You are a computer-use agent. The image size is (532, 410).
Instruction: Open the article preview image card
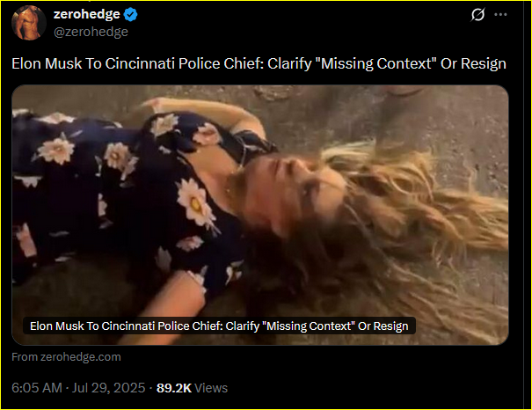pyautogui.click(x=260, y=215)
